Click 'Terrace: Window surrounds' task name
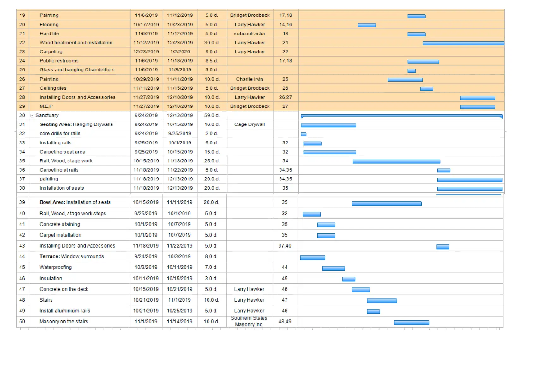Image resolution: width=554 pixels, height=392 pixels. coord(72,256)
